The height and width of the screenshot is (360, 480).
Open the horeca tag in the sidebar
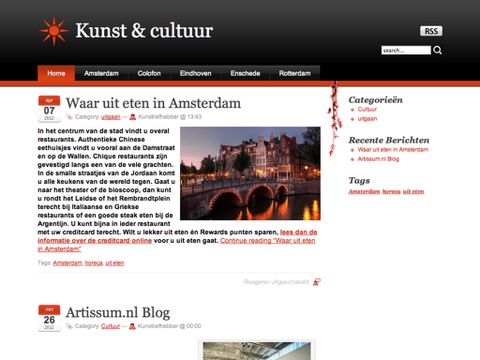point(391,191)
